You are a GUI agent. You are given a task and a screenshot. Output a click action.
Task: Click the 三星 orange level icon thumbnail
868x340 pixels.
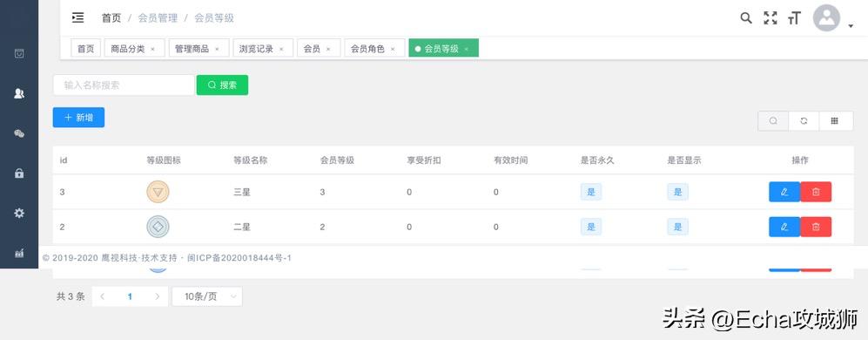(x=158, y=192)
